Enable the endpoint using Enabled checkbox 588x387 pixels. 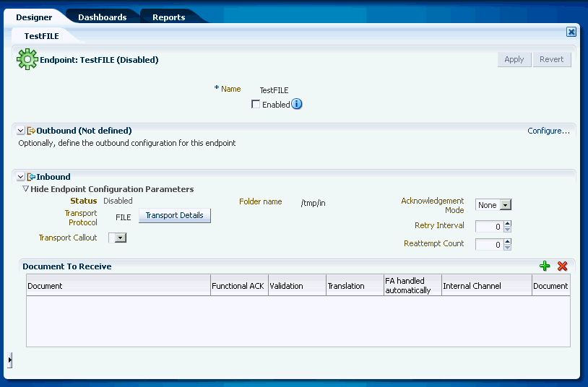(x=256, y=104)
